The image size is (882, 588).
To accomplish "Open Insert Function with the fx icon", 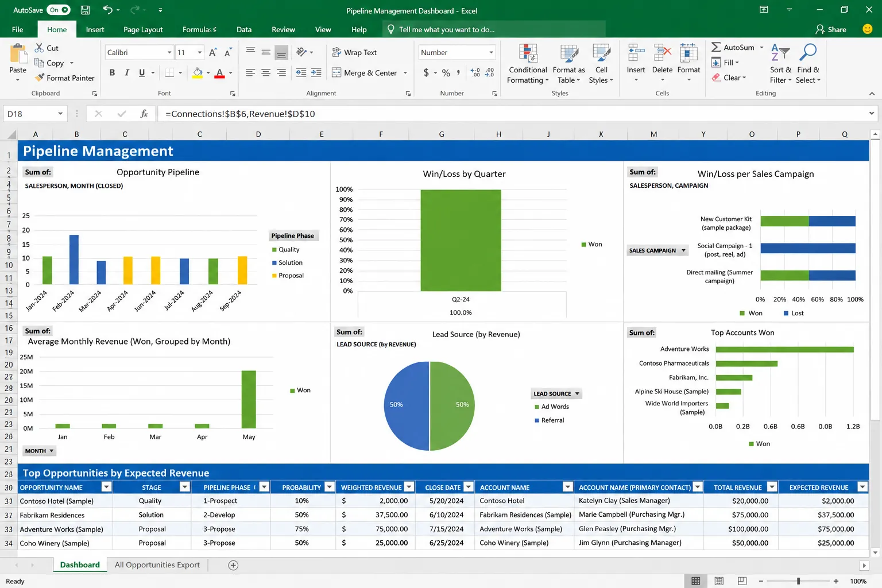I will click(x=144, y=114).
